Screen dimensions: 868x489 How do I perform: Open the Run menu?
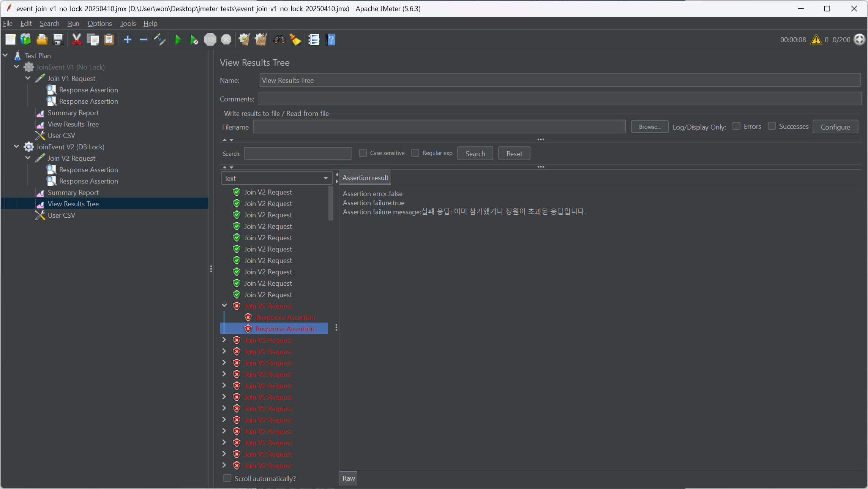[x=73, y=24]
